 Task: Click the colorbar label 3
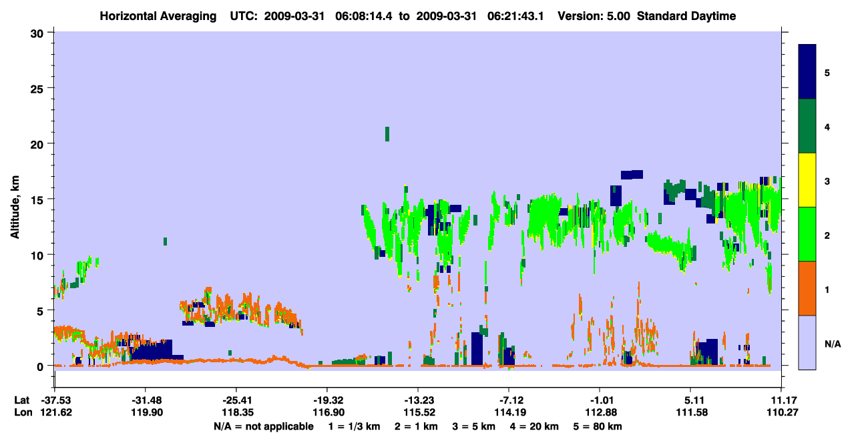827,181
